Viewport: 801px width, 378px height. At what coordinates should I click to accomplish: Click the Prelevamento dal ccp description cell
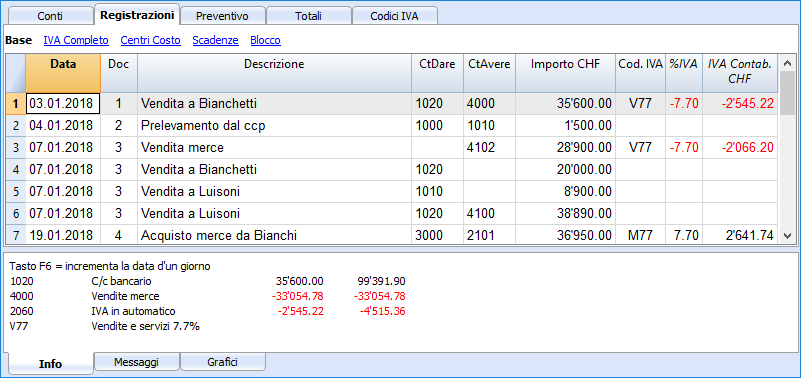pos(274,126)
